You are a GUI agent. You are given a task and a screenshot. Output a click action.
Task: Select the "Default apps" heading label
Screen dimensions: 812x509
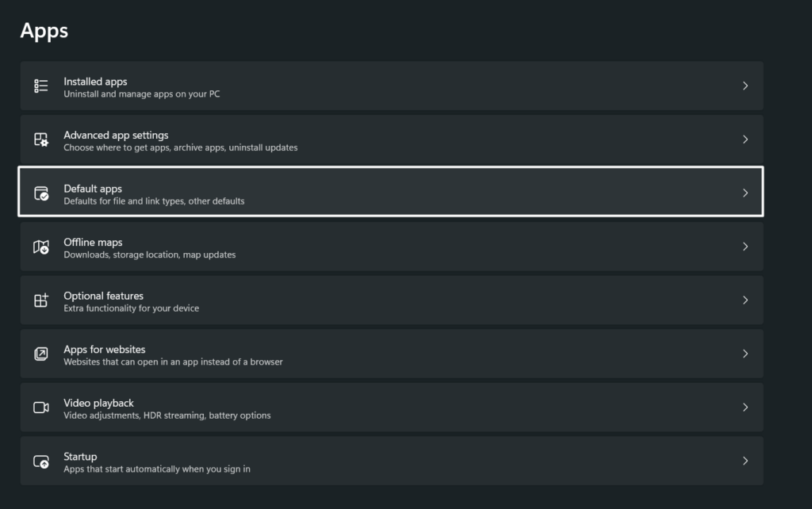coord(93,188)
